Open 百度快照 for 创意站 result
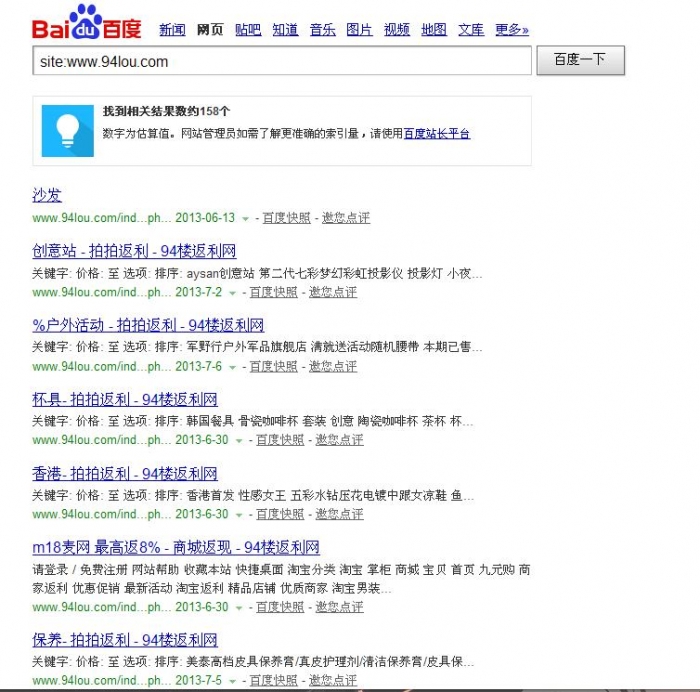 coord(273,292)
